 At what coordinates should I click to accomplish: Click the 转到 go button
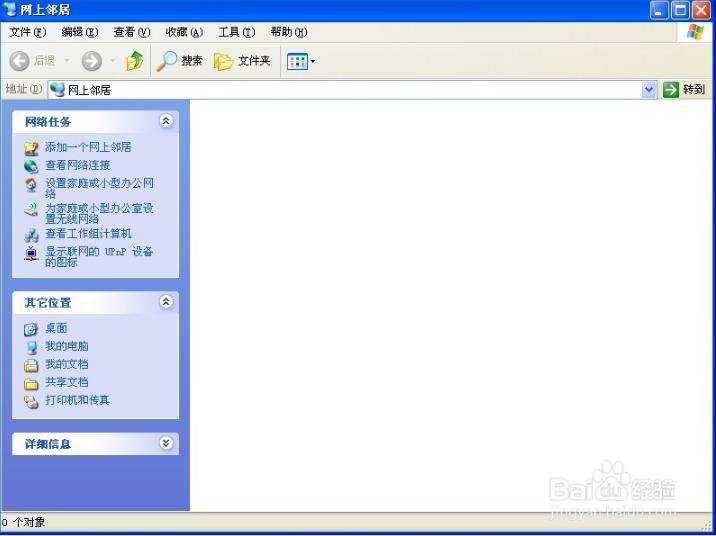point(684,90)
